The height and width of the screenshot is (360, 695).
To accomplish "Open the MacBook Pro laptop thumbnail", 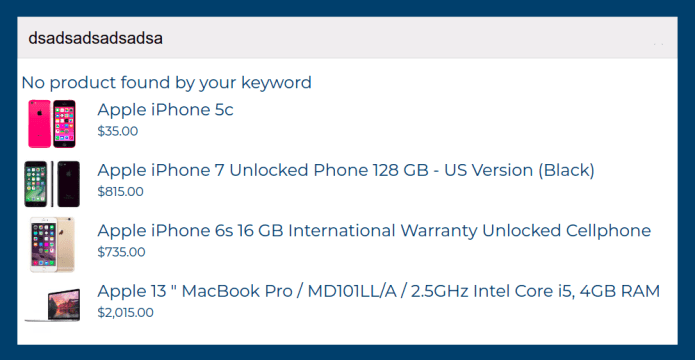I will pos(52,305).
